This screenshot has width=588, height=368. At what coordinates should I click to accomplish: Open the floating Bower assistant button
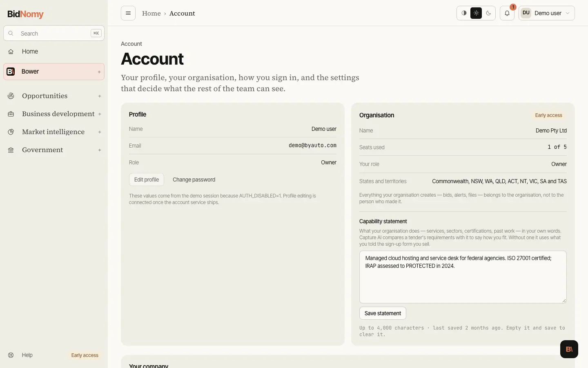click(569, 349)
